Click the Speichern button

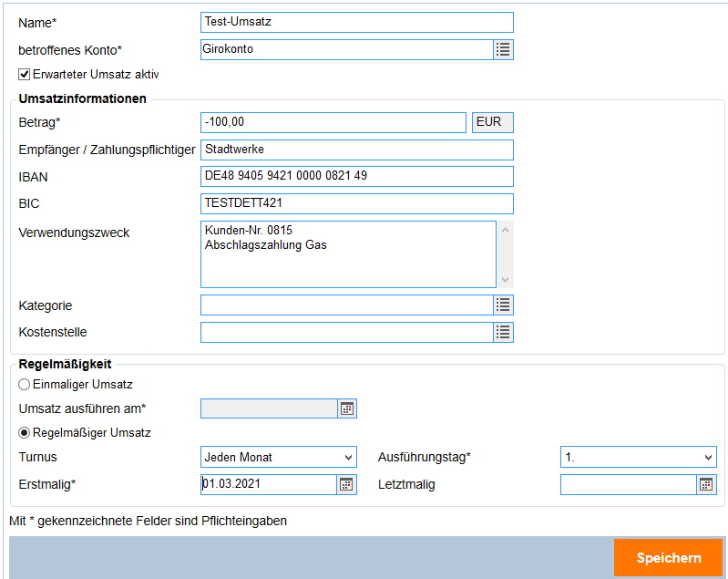coord(668,558)
